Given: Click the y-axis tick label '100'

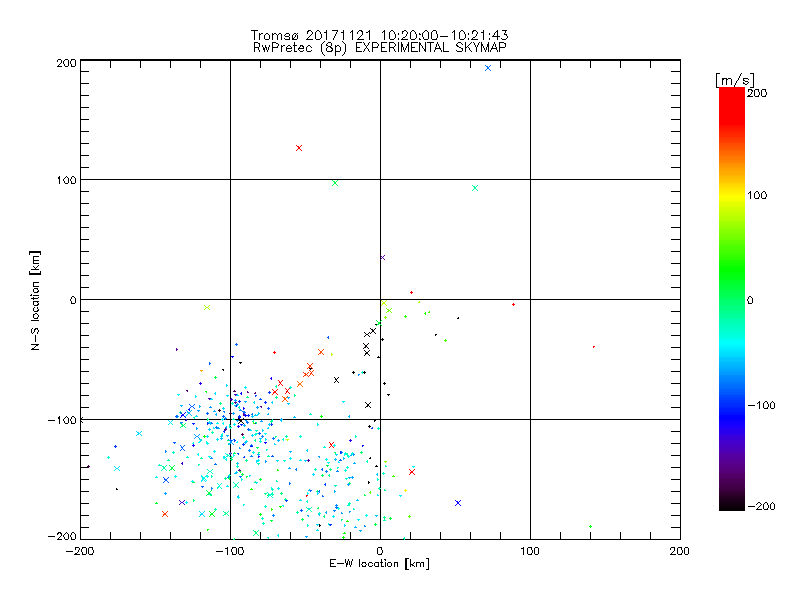Looking at the screenshot, I should pos(66,180).
